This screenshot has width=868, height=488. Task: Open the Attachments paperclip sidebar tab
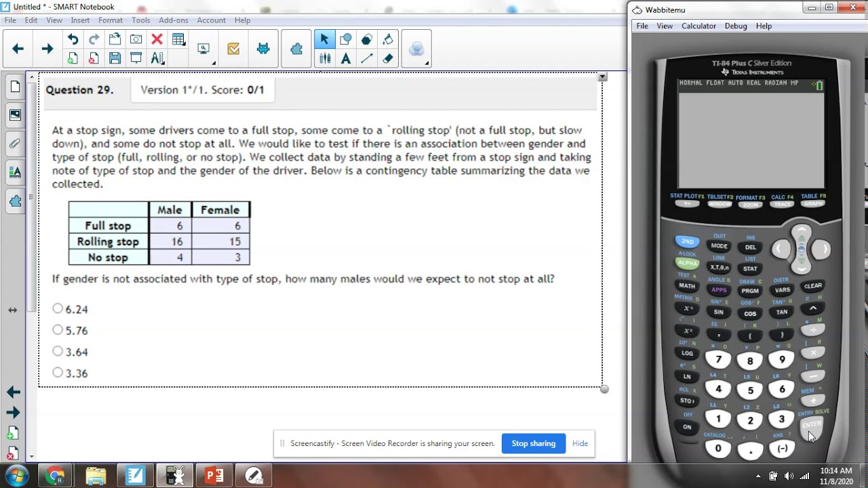tap(15, 144)
